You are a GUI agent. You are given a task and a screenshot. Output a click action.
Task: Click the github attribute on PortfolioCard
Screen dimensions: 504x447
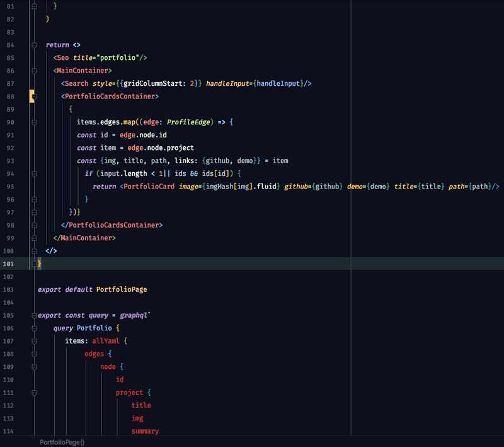pyautogui.click(x=295, y=187)
